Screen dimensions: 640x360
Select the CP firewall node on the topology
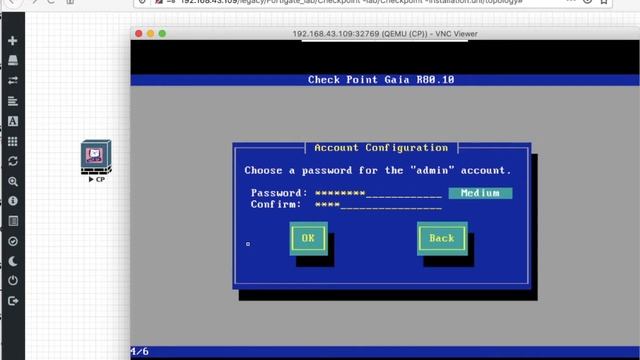[x=96, y=157]
